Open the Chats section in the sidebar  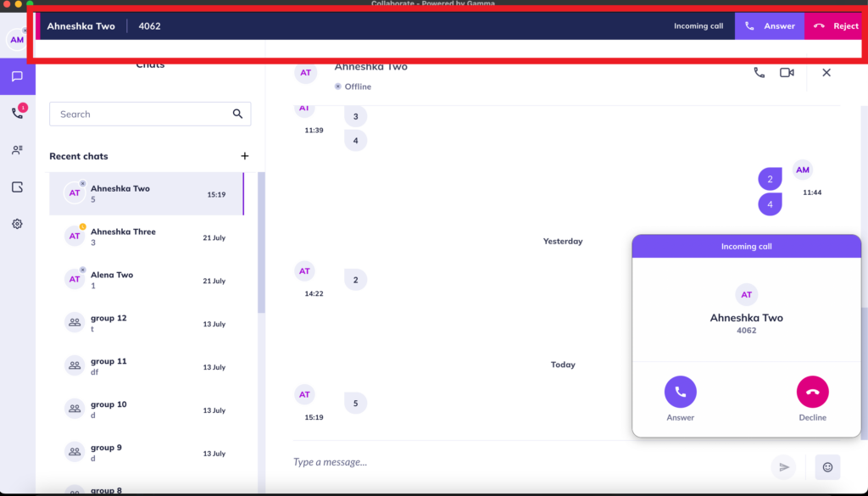point(17,76)
